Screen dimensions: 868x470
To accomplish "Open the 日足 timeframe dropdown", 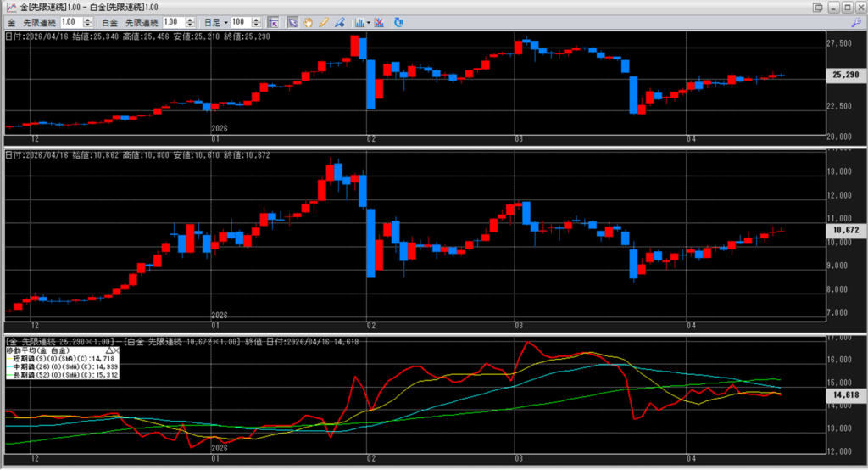I will pyautogui.click(x=216, y=23).
